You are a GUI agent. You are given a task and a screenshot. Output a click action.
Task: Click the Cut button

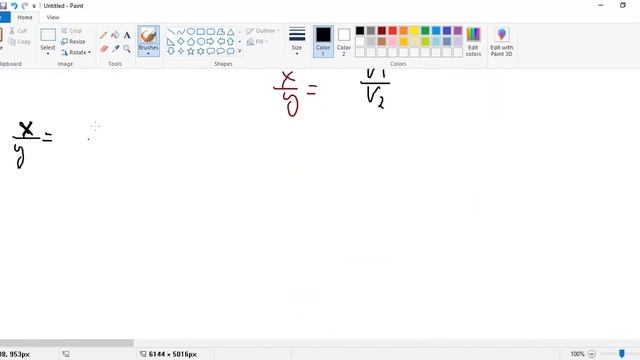(x=18, y=31)
